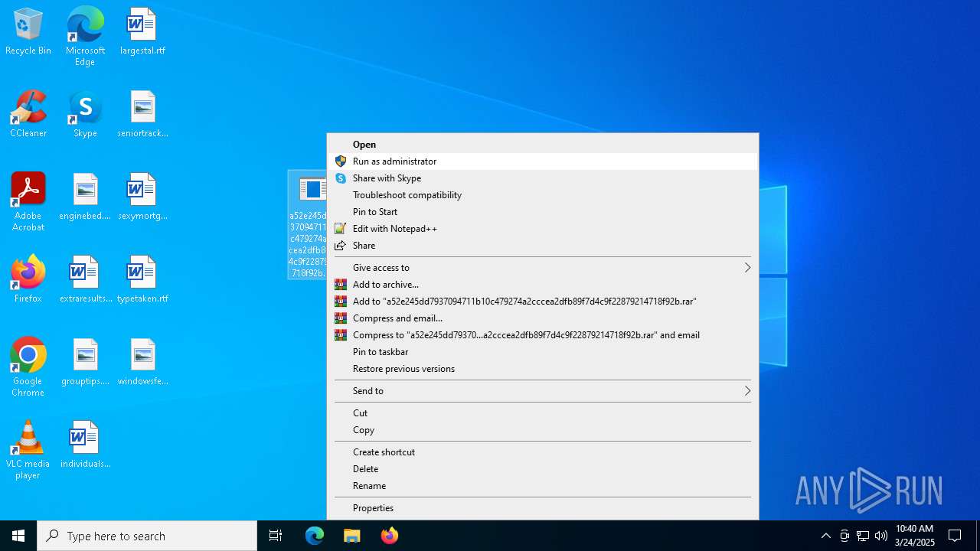Image resolution: width=980 pixels, height=551 pixels.
Task: Choose Rename from the context menu
Action: click(x=543, y=486)
